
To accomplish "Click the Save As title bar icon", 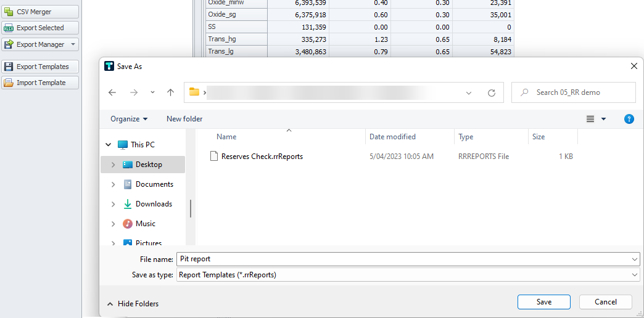I will 109,66.
